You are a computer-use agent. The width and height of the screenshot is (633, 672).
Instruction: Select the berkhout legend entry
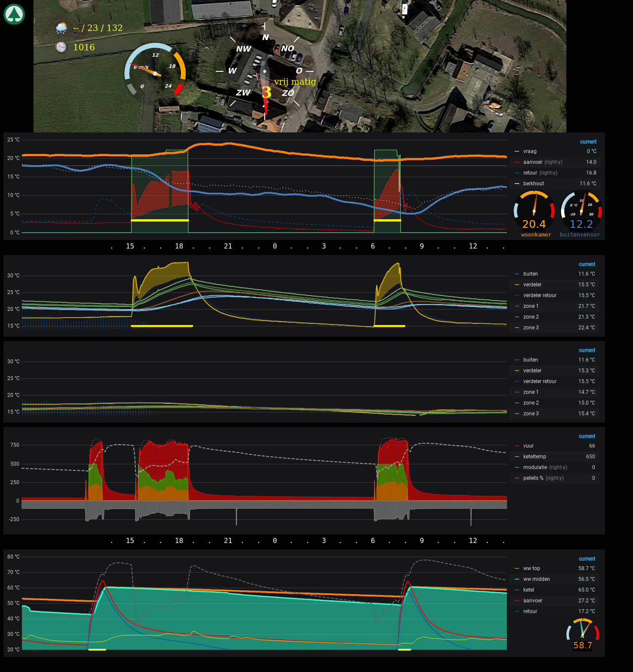(x=533, y=184)
